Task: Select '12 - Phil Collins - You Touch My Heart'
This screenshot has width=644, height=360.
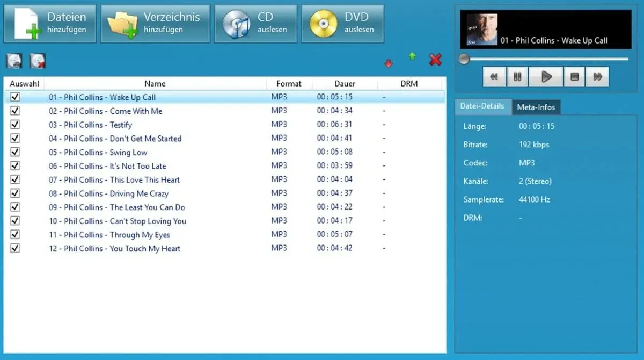Action: (115, 249)
